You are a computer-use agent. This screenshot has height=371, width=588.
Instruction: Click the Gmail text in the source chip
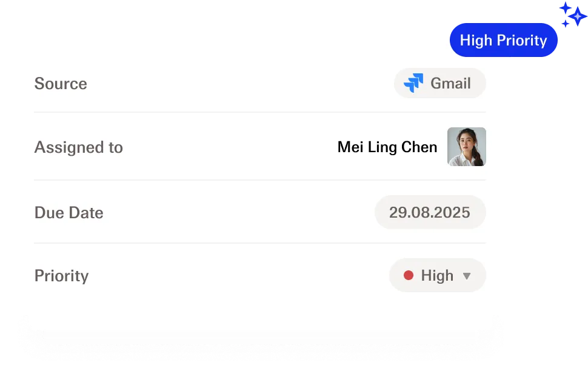pyautogui.click(x=450, y=83)
